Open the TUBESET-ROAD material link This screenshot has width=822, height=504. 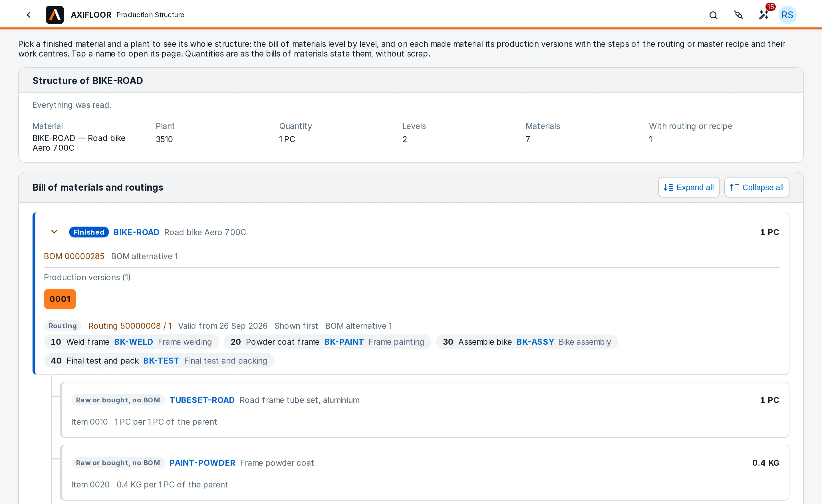[x=202, y=400]
